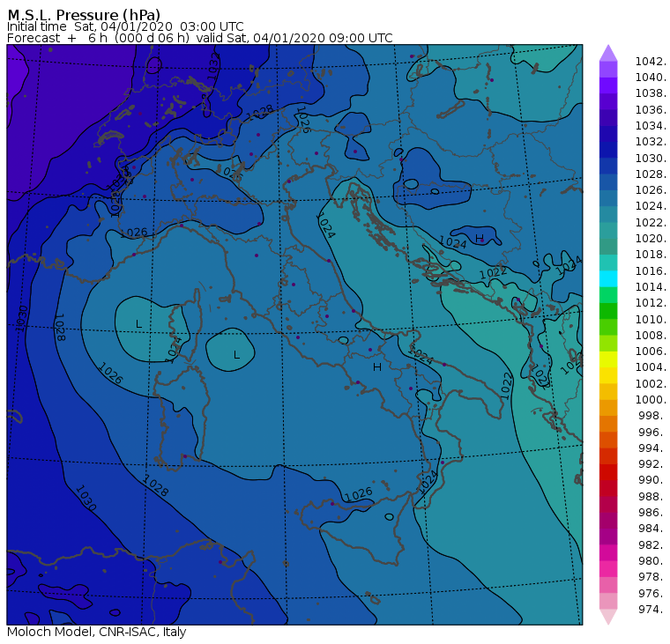
Task: Click the 'Moloch Model, CNR-ISAC, Italy' footer text
Action: click(x=97, y=632)
